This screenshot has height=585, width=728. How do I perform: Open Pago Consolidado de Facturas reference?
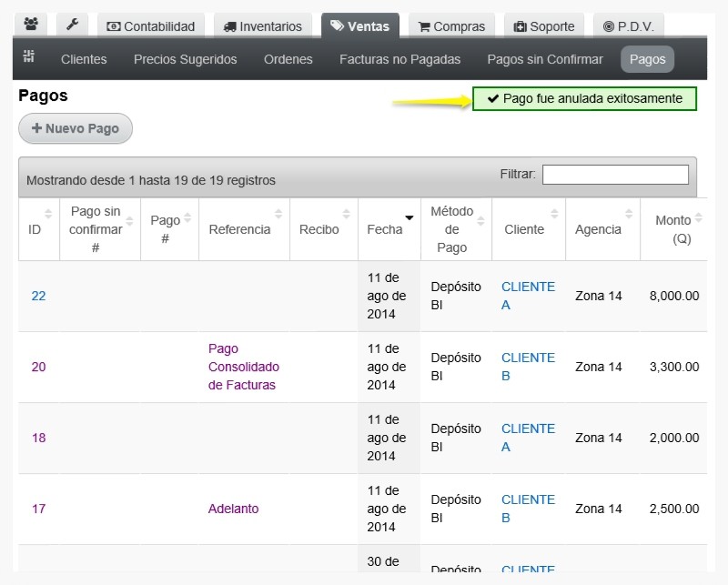point(244,367)
